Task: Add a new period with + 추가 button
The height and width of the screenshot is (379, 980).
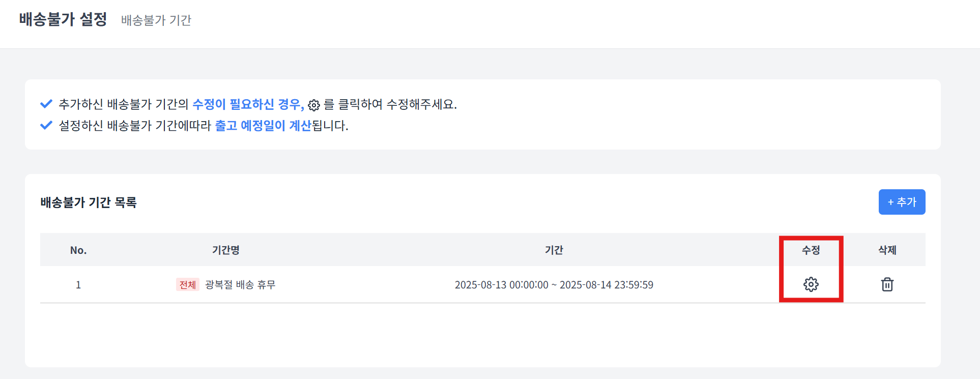Action: pos(902,202)
